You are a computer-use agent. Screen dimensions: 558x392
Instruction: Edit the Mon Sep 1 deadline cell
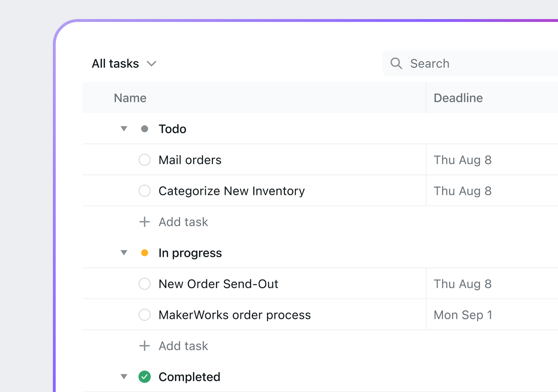pos(463,315)
